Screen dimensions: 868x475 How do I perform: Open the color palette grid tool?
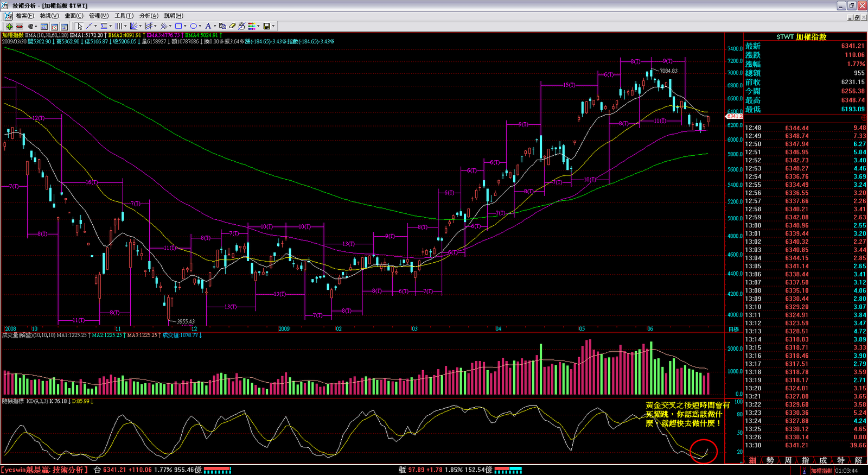(x=252, y=26)
